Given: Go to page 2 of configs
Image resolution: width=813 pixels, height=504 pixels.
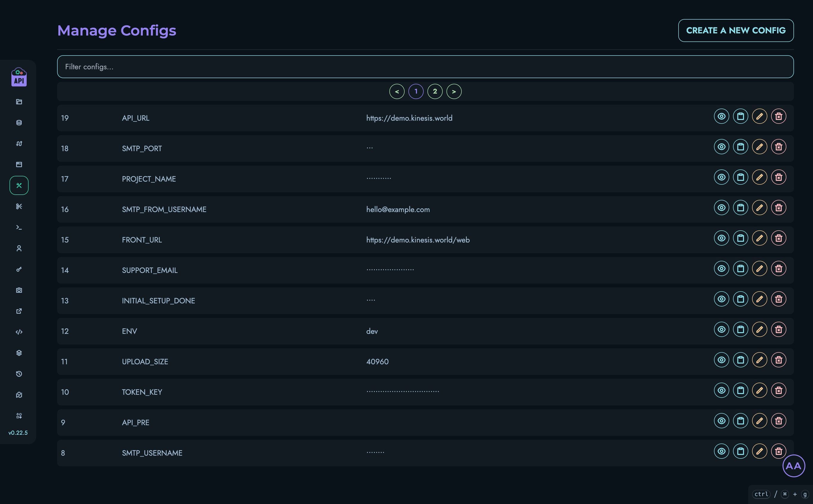Looking at the screenshot, I should (x=435, y=91).
